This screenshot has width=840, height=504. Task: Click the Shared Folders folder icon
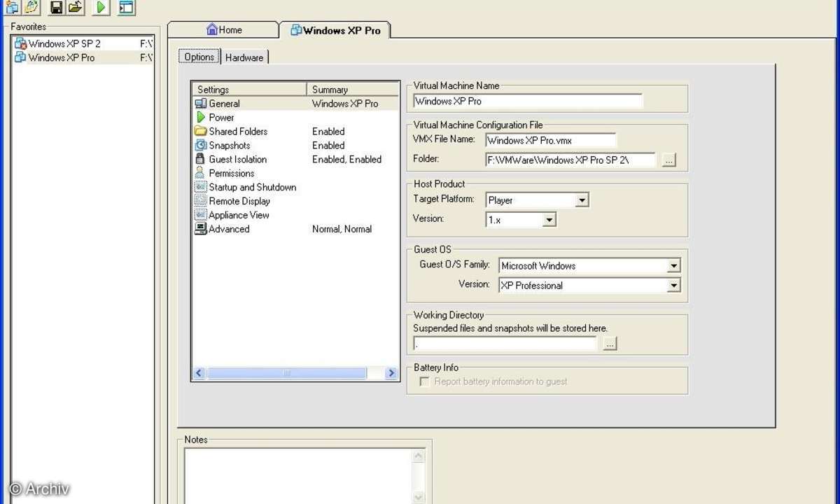(x=200, y=132)
